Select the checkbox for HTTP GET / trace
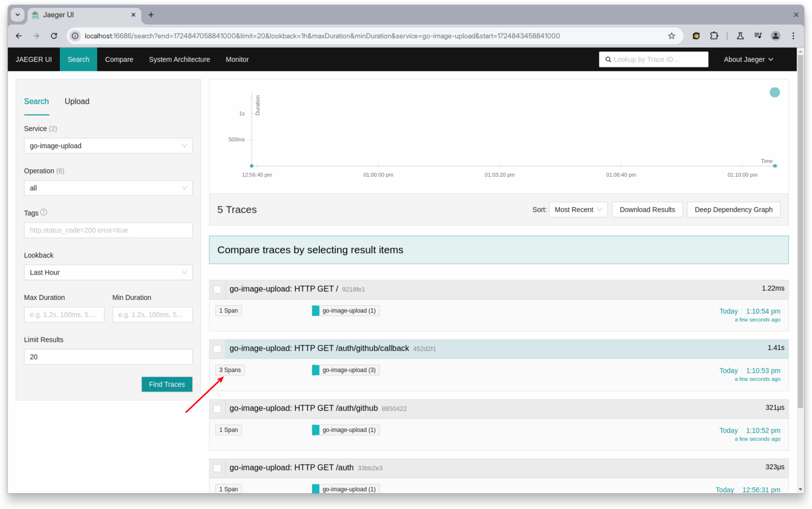 (x=217, y=289)
